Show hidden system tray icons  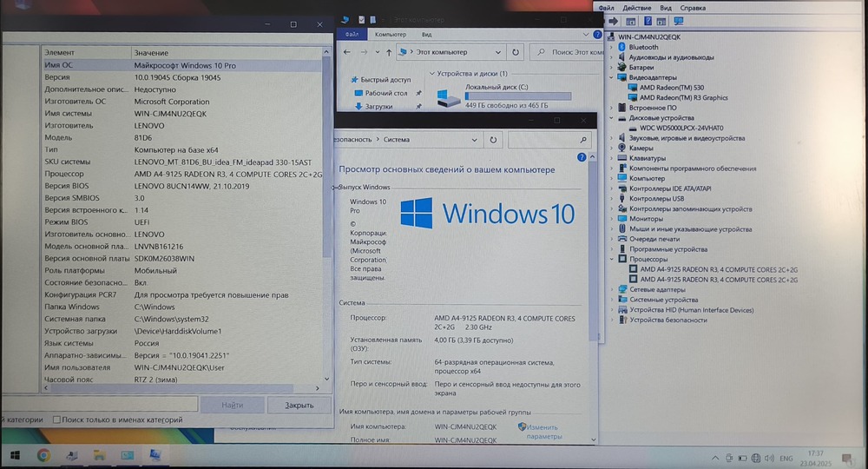pos(714,459)
